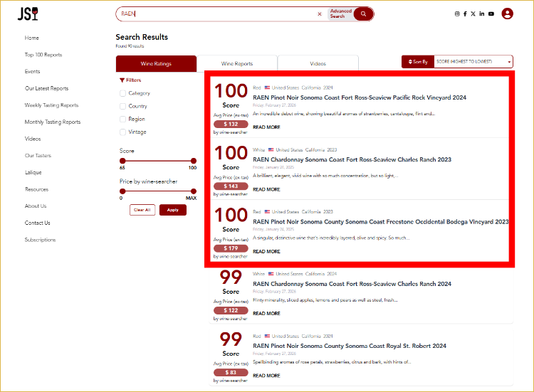Open Lalique in the sidebar

coord(33,172)
